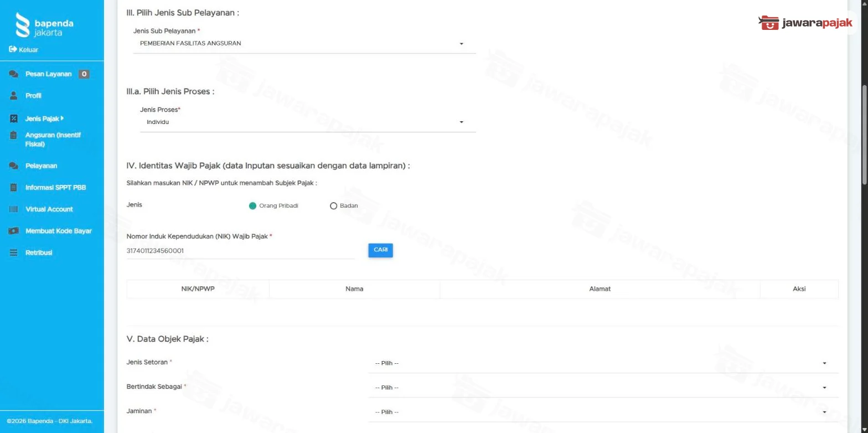Open the Bertindak Sebagai dropdown
The image size is (868, 433).
point(603,388)
